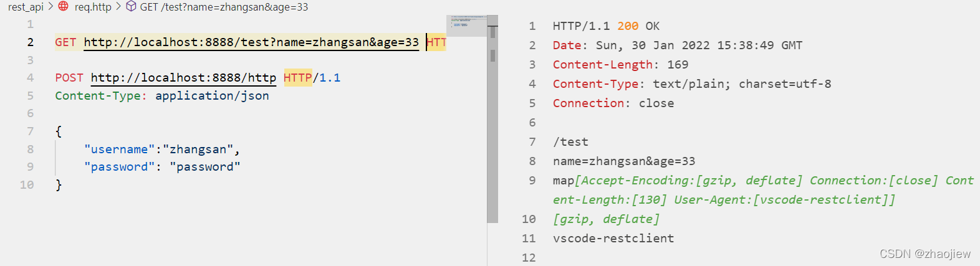Screen dimensions: 980x266
Task: Click Content-Type text/plain response header
Action: (x=692, y=84)
